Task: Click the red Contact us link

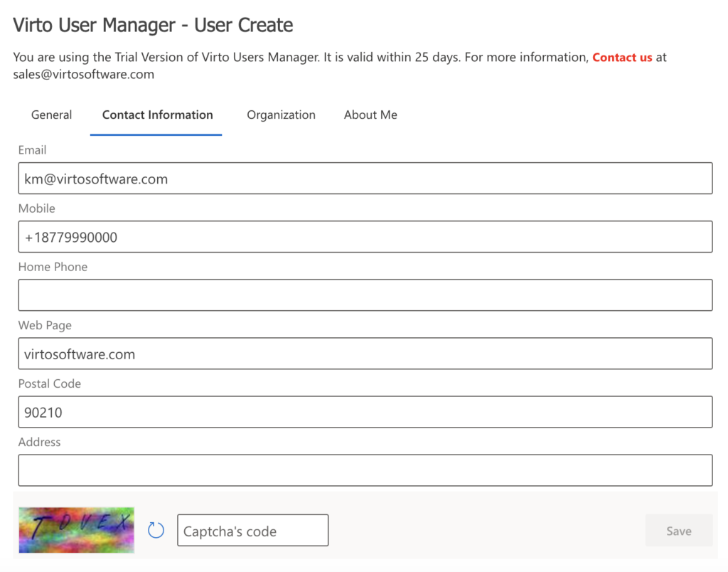Action: (622, 58)
